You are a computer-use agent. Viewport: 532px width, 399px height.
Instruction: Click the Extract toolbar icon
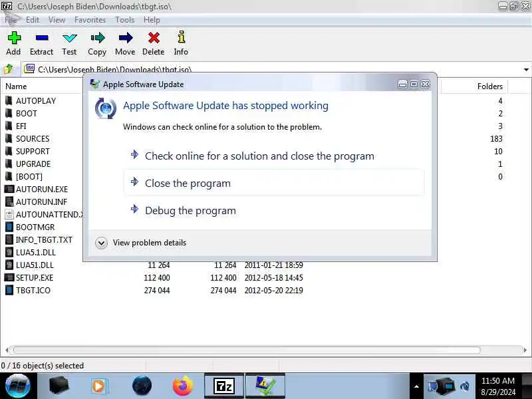click(41, 43)
